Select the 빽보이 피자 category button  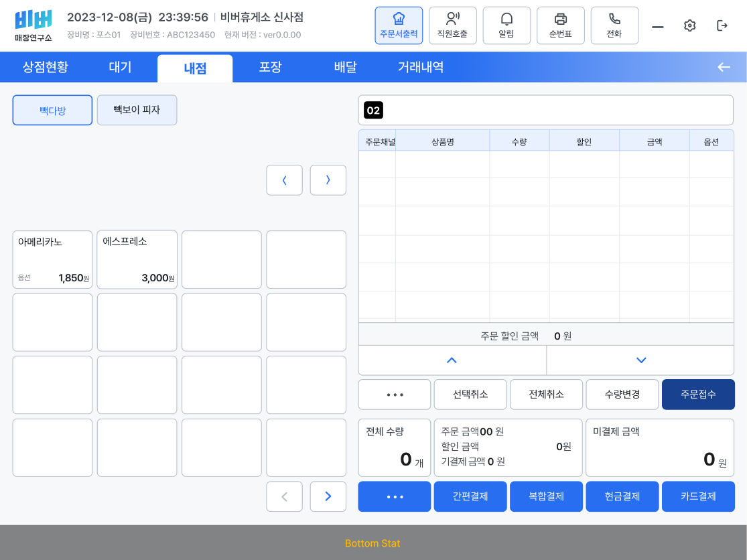point(137,110)
